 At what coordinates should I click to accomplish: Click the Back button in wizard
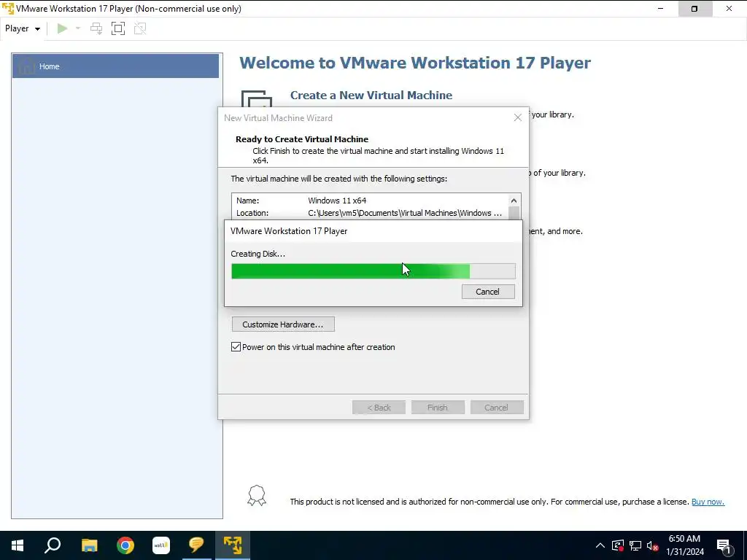click(x=379, y=408)
